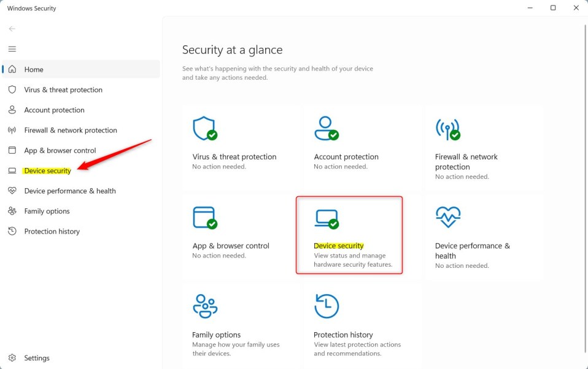Click the Virus & threat protection shield tile icon

tap(205, 129)
